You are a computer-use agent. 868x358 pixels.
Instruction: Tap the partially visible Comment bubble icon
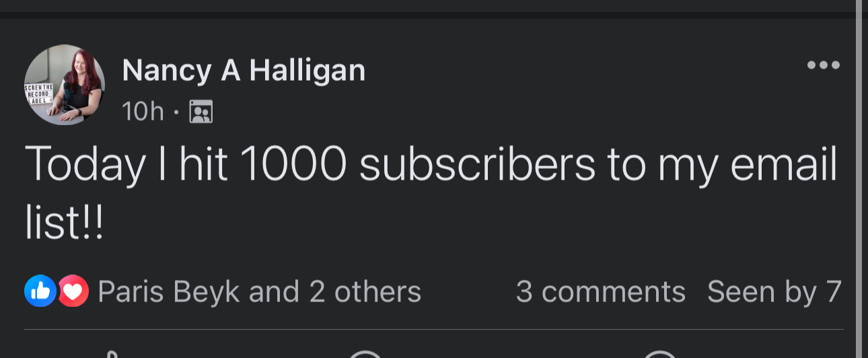[365, 354]
